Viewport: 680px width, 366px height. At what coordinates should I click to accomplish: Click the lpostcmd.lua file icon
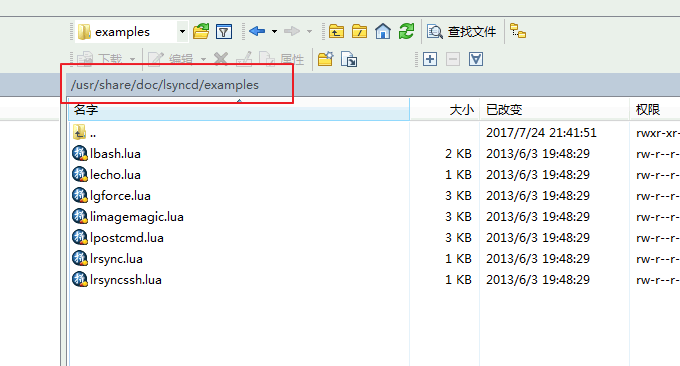click(80, 237)
